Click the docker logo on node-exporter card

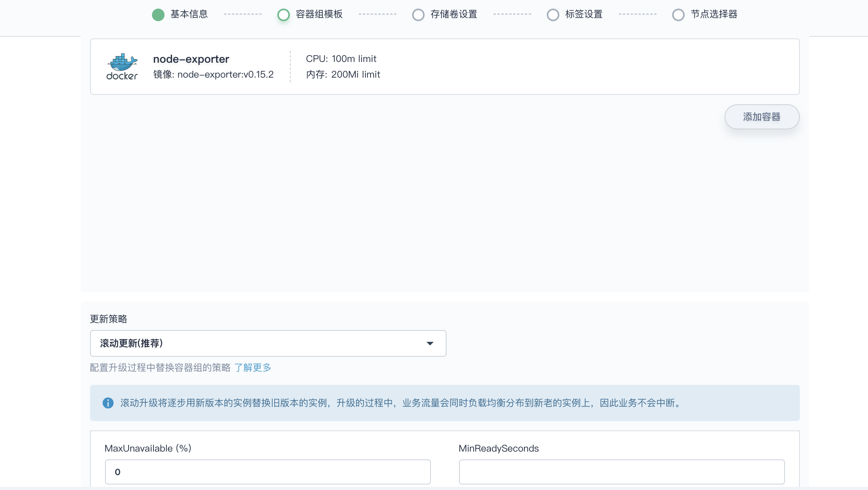coord(122,67)
